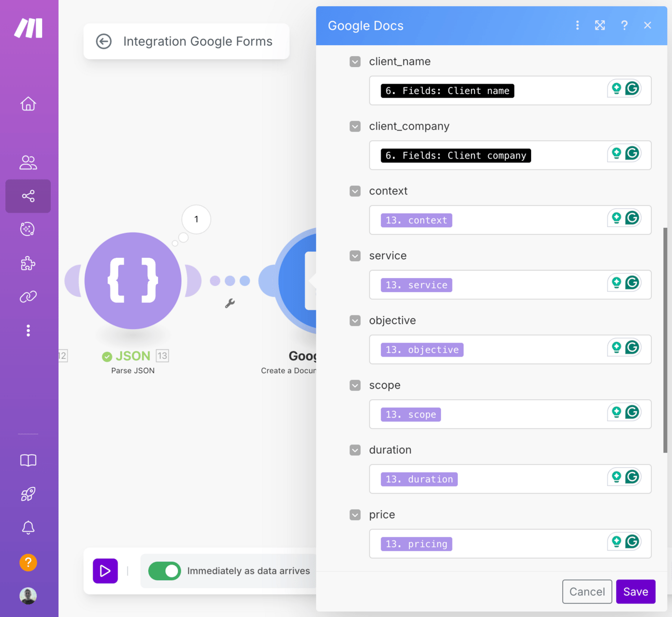Open the Google Docs panel help icon
The width and height of the screenshot is (672, 617).
tap(624, 25)
